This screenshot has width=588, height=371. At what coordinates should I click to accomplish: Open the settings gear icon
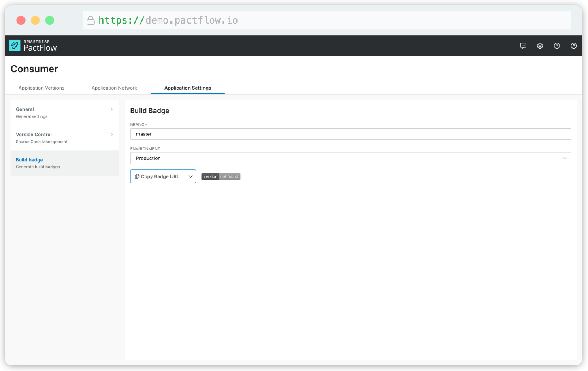(x=540, y=46)
